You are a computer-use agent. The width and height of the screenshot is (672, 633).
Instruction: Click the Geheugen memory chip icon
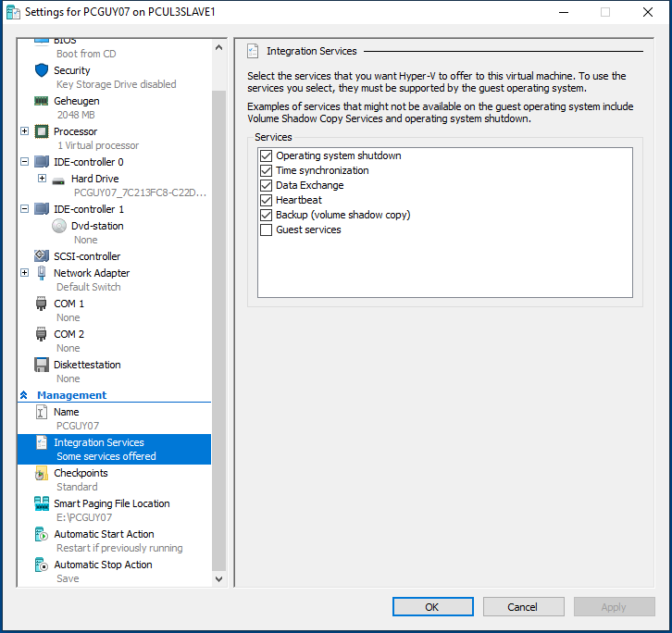41,101
